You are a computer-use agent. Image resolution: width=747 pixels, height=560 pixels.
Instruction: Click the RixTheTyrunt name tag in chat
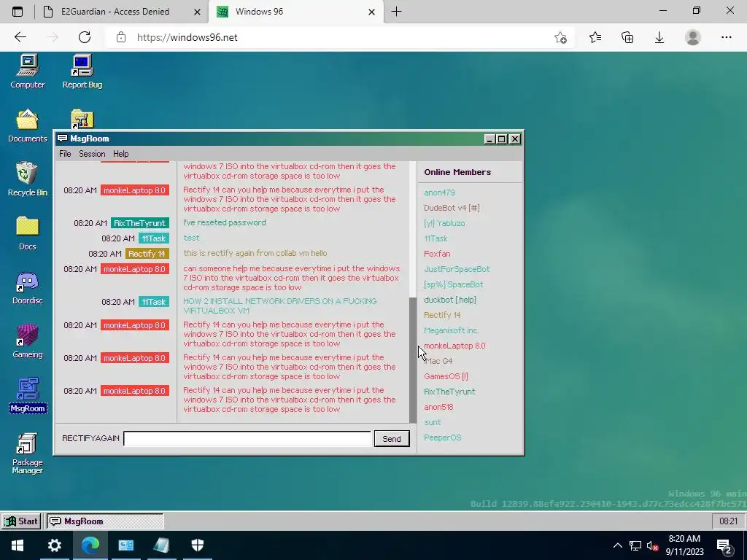(139, 223)
